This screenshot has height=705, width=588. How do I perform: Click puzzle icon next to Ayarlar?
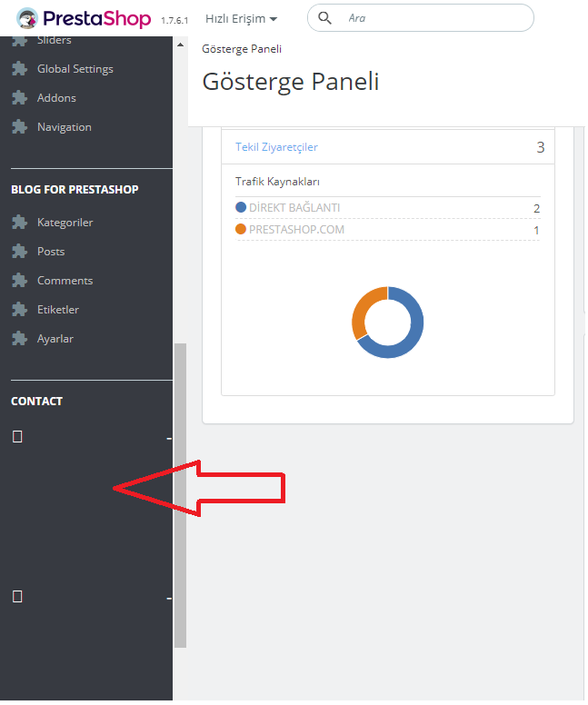point(19,339)
